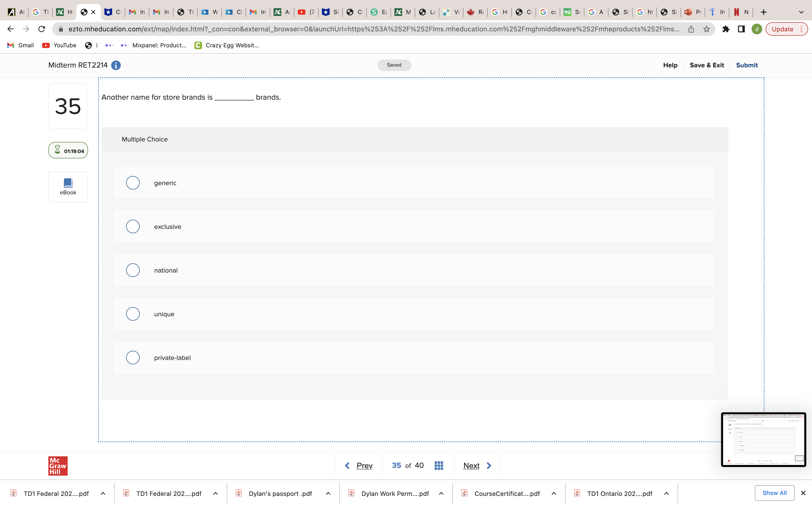
Task: Open the eBook icon
Action: (68, 186)
